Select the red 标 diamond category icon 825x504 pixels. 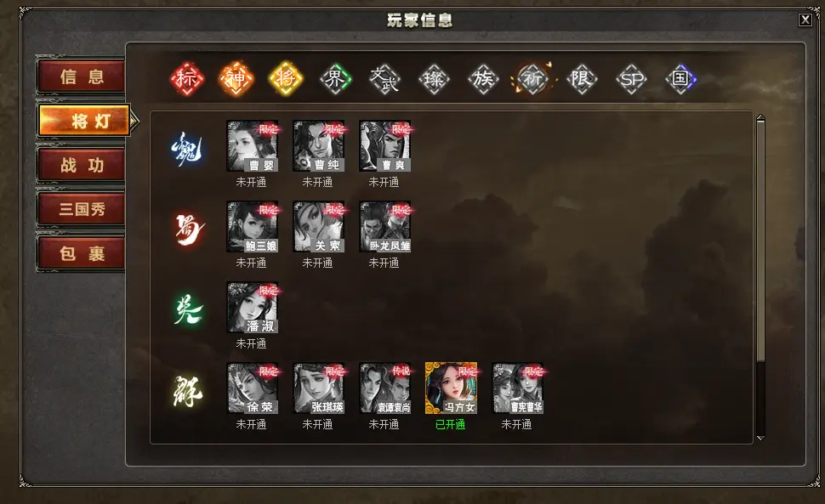point(187,79)
